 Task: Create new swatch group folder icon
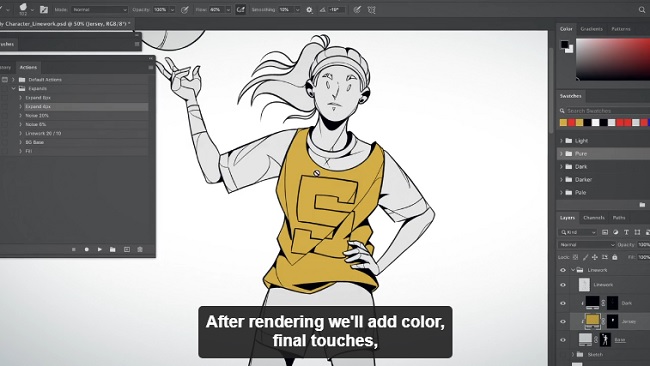pyautogui.click(x=642, y=205)
